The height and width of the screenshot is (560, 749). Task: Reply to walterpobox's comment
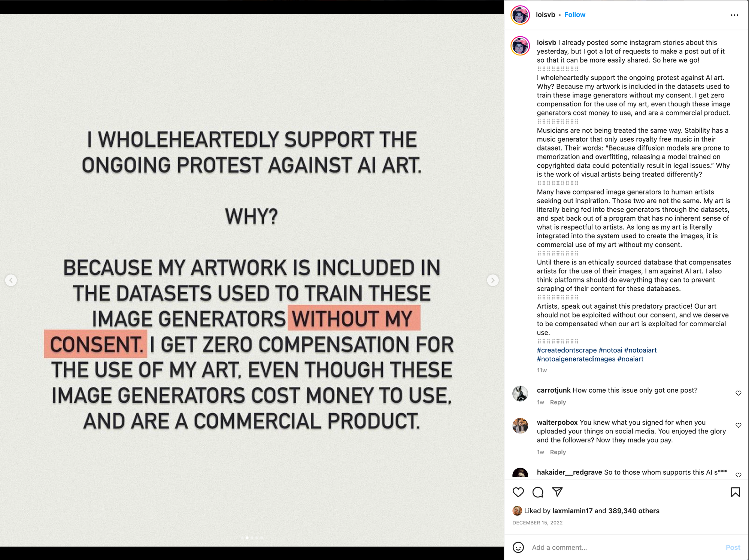coord(558,452)
